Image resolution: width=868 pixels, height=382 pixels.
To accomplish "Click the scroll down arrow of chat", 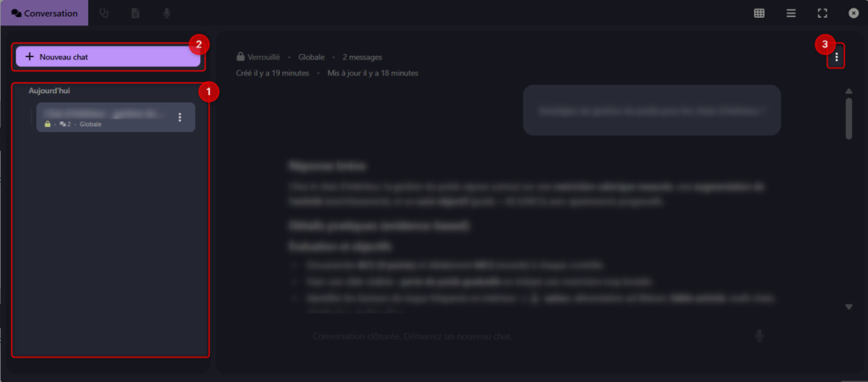I will [849, 307].
